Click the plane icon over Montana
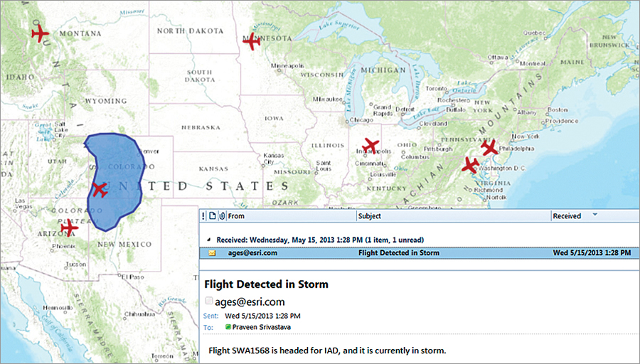This screenshot has height=364, width=640. 41,33
